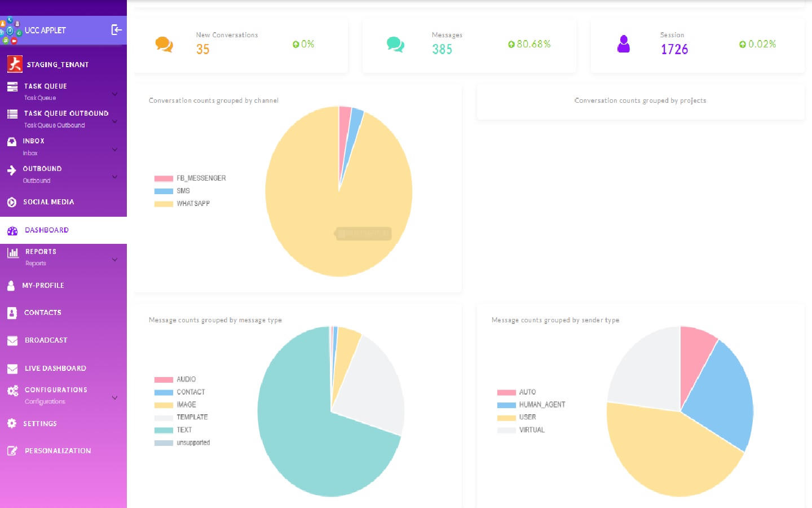This screenshot has width=812, height=508.
Task: Go to My-Profile page
Action: pos(43,286)
